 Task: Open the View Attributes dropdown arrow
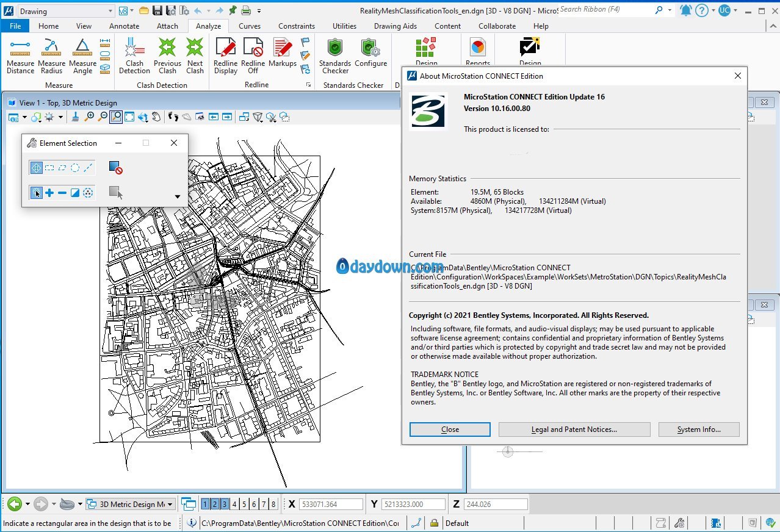click(x=24, y=117)
